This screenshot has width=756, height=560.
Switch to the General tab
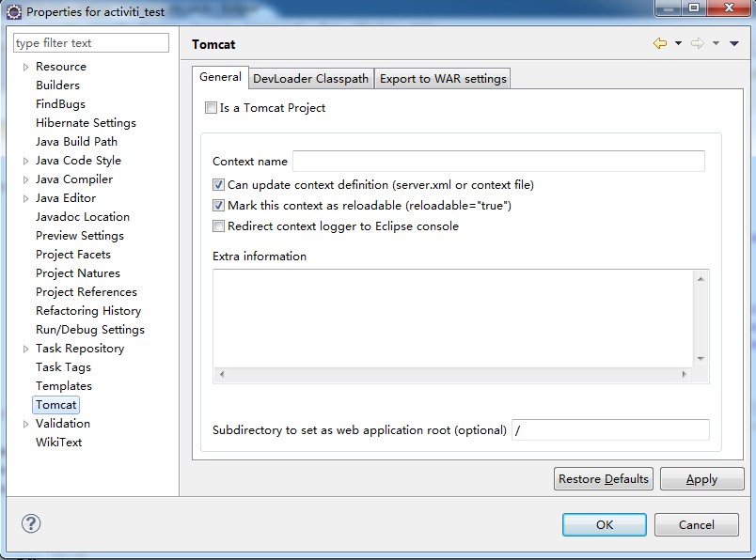220,77
